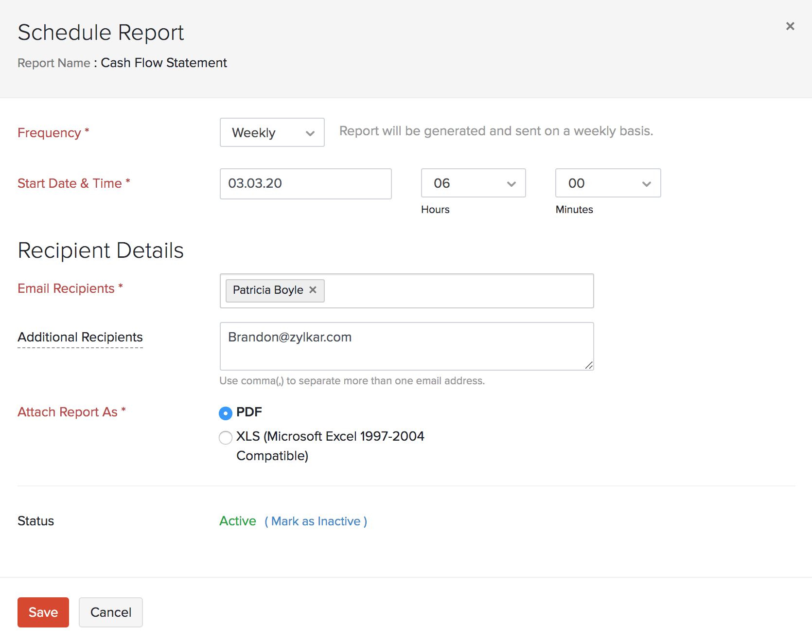Click the Hours dropdown arrow
Screen dimensions: 812x644
point(511,183)
